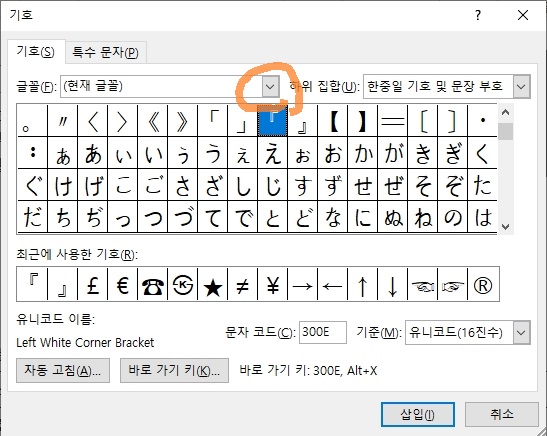Click the symbol grid scroll up arrow
Viewport: 547px width, 436px height.
tap(505, 112)
